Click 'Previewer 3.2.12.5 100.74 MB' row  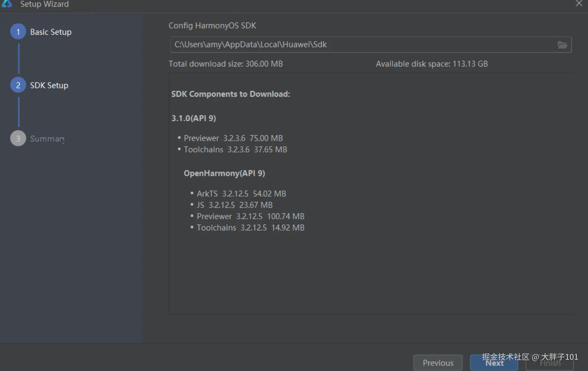[x=250, y=217]
